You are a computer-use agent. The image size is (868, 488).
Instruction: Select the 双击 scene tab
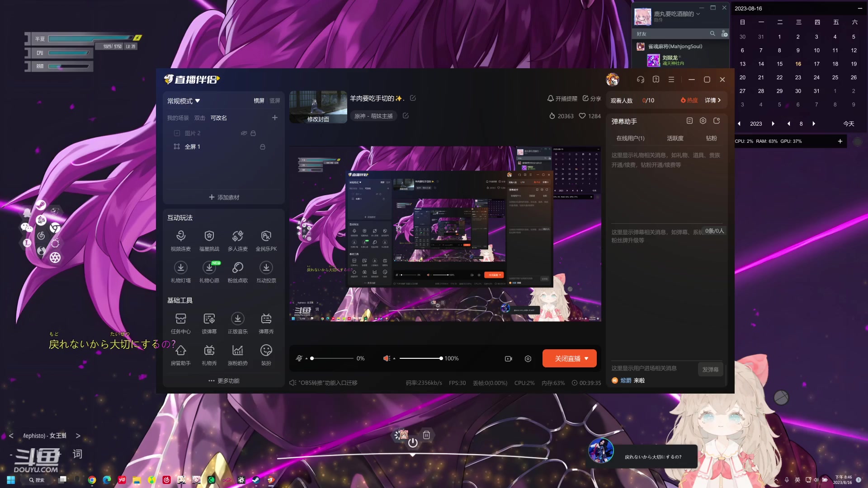click(x=200, y=118)
